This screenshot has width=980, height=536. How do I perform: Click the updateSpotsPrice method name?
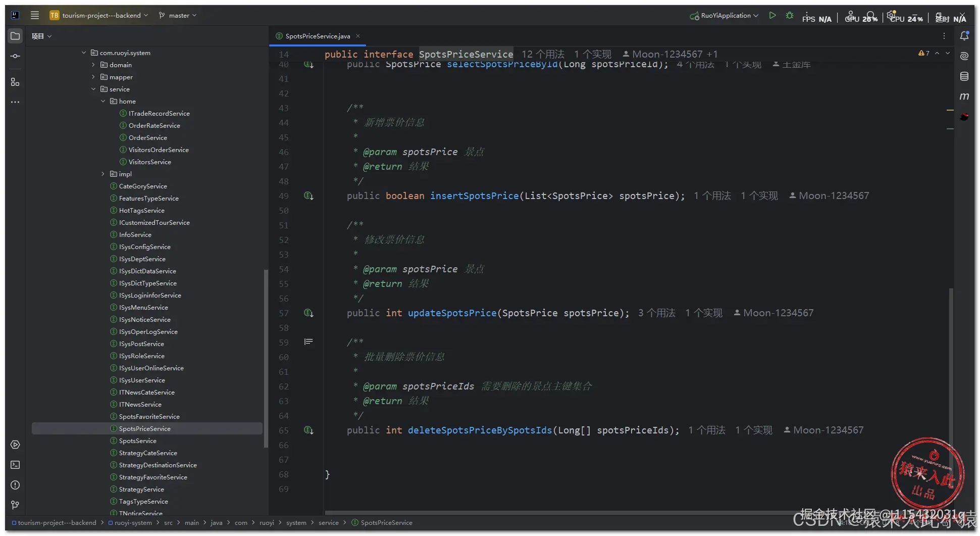click(x=452, y=313)
